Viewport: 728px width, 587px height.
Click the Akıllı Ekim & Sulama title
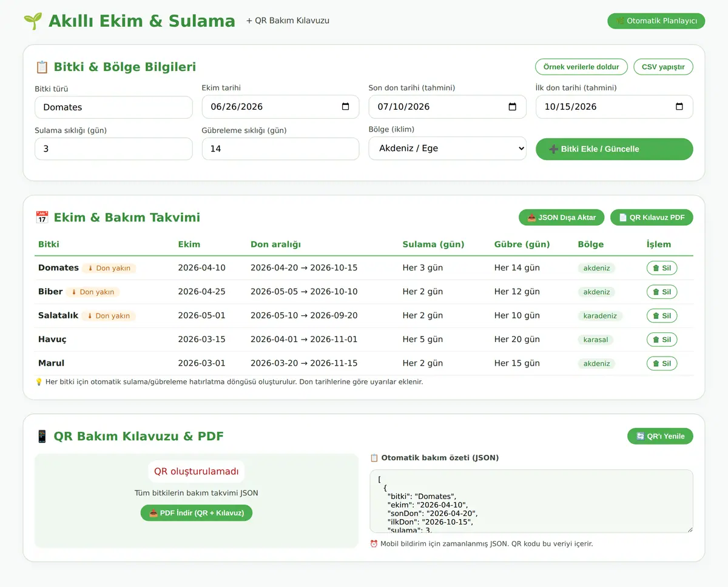coord(141,21)
